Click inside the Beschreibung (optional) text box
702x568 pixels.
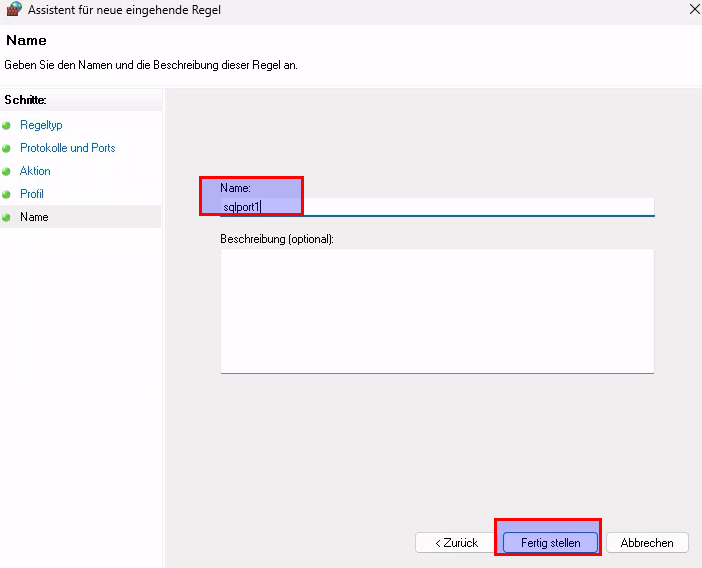tap(437, 310)
